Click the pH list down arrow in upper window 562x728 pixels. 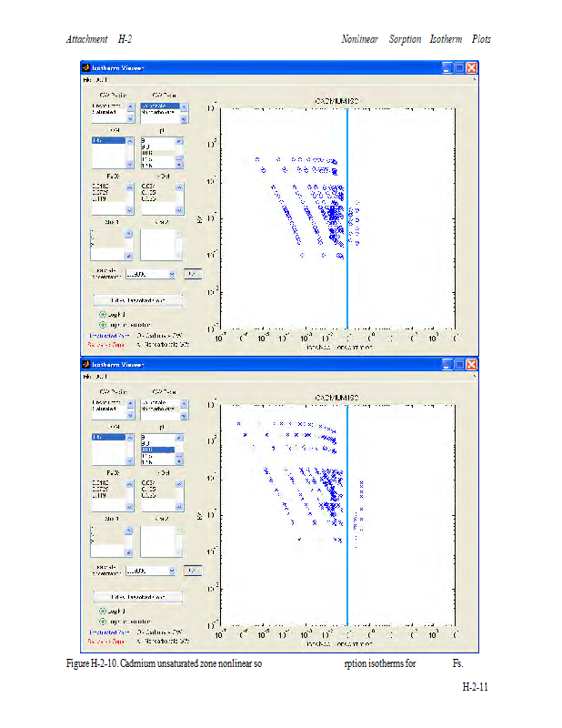pyautogui.click(x=179, y=165)
